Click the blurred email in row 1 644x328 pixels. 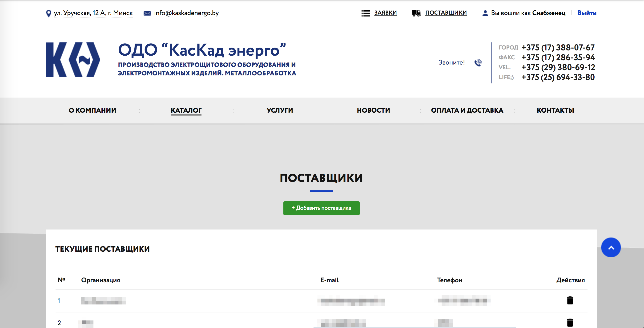point(351,300)
